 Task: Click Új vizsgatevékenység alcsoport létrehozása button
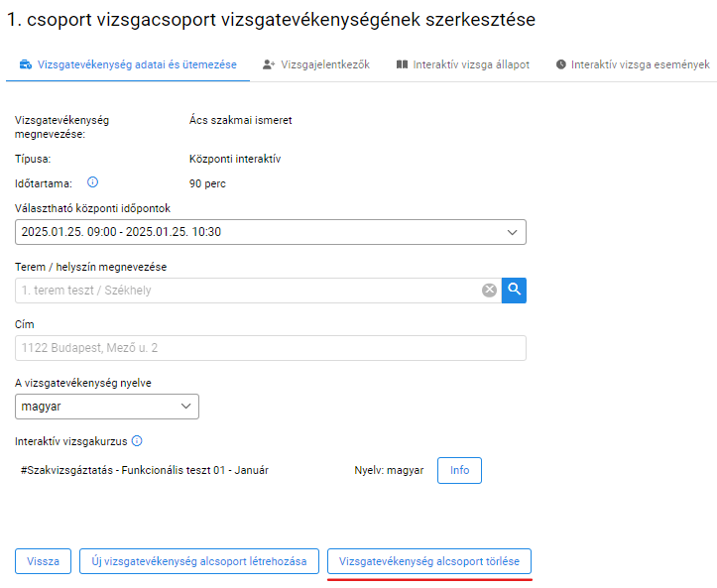tap(199, 561)
